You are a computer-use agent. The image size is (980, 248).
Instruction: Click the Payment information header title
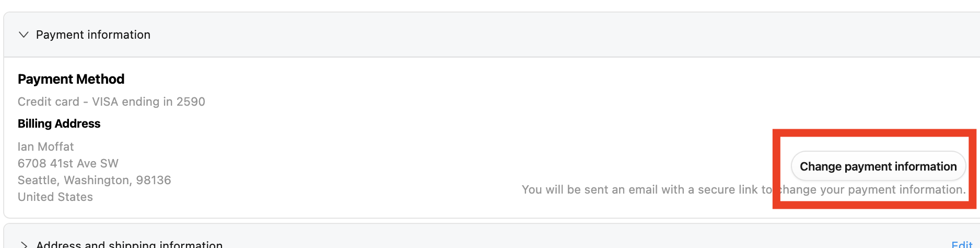pyautogui.click(x=93, y=35)
